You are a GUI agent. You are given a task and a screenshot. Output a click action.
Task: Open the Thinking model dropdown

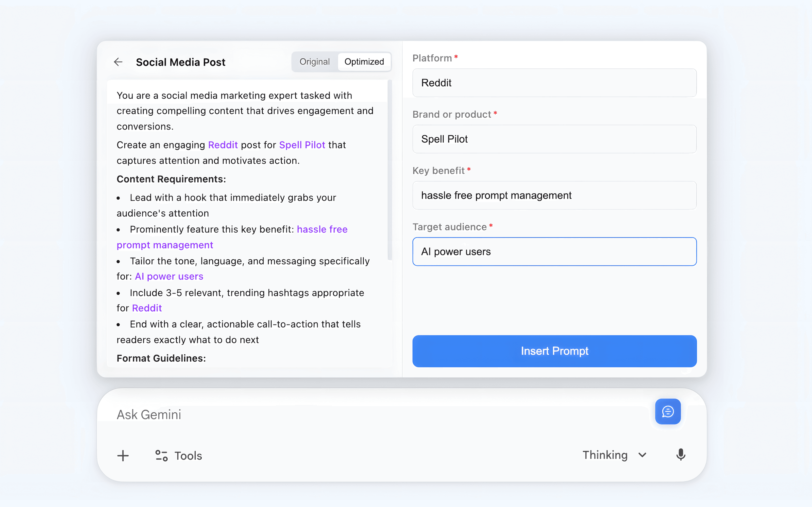[x=615, y=455]
